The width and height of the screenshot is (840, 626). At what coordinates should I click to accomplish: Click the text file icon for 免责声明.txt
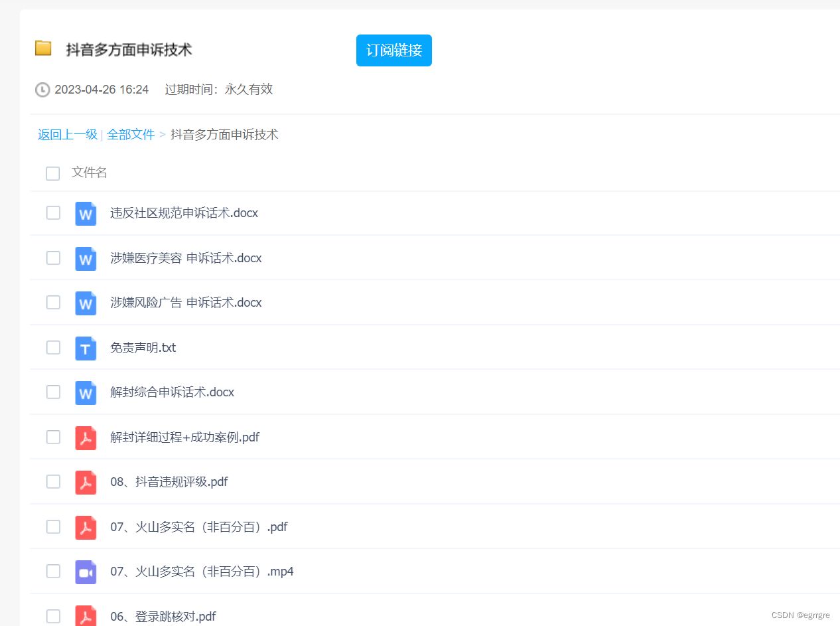86,348
